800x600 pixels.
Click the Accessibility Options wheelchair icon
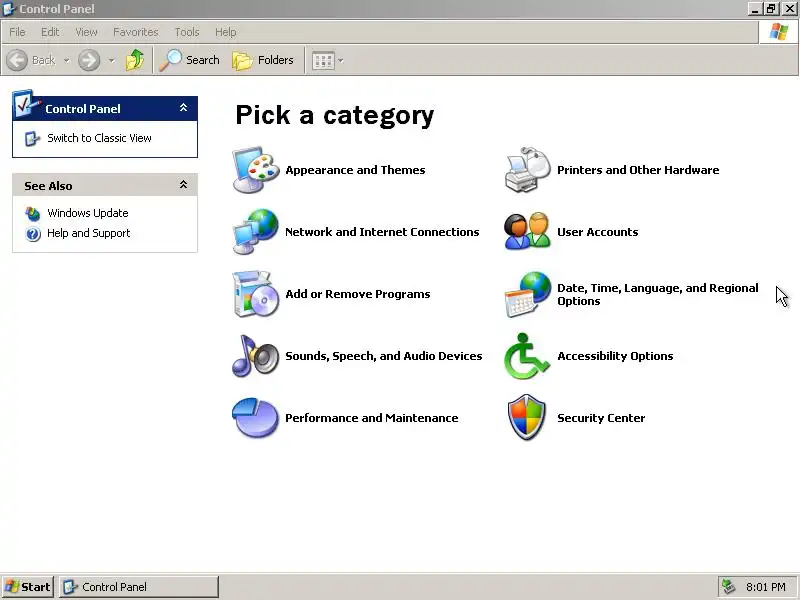point(527,356)
